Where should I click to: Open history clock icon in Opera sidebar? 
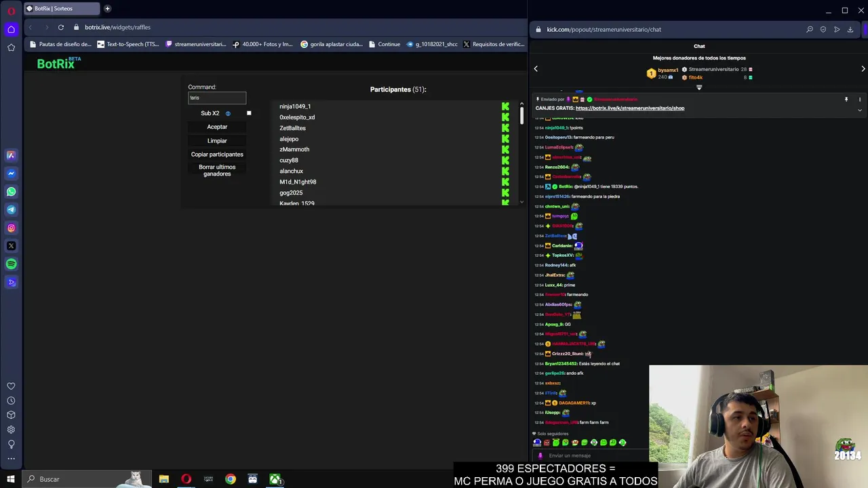[x=11, y=401]
